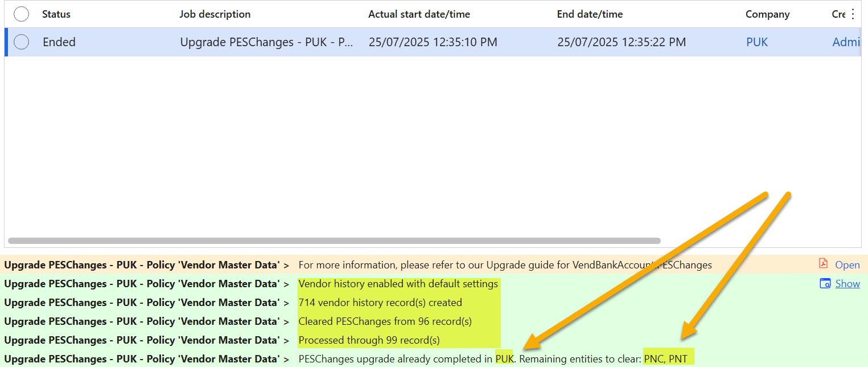Click the start time 25/07/2025 12:35:10 PM
This screenshot has height=367, width=868.
pyautogui.click(x=433, y=42)
